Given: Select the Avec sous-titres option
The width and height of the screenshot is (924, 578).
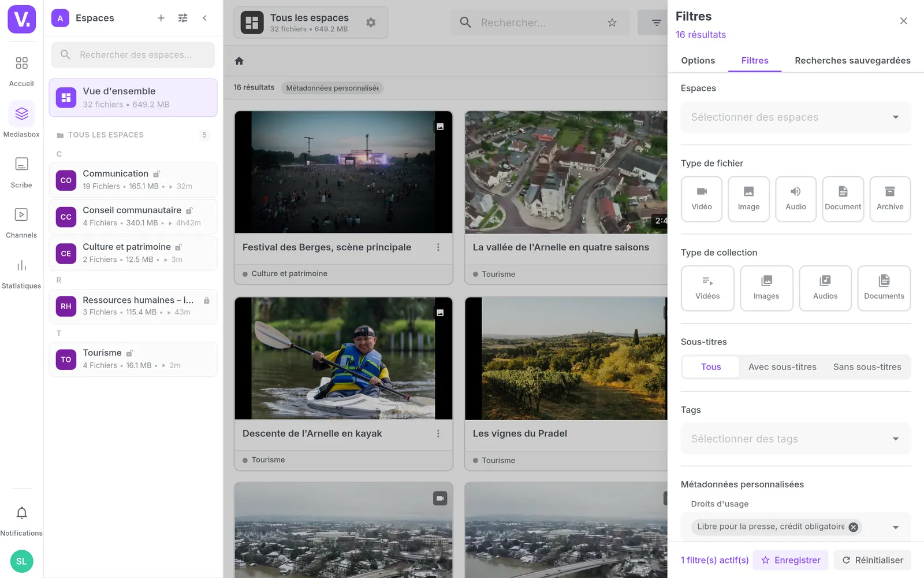Looking at the screenshot, I should [783, 367].
